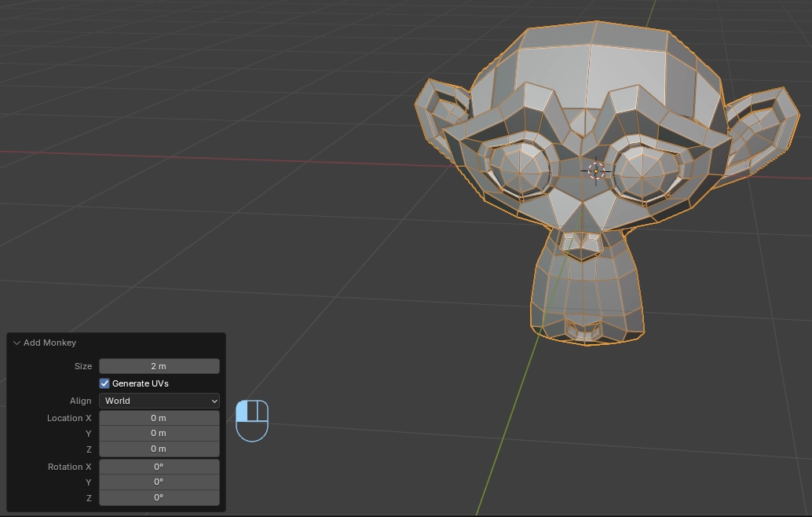Click the Location X value field

159,418
